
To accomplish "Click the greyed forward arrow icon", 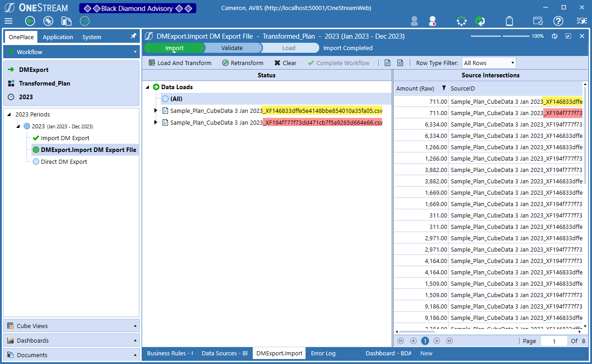I will click(x=85, y=21).
